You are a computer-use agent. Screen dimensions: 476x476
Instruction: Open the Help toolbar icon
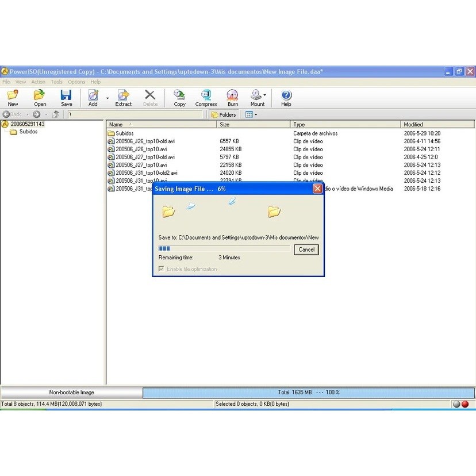click(x=286, y=98)
